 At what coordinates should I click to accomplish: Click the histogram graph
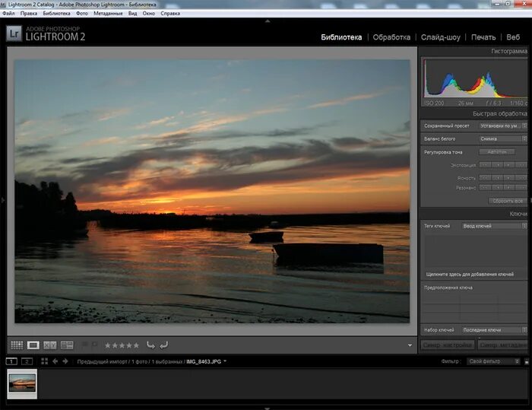[475, 79]
